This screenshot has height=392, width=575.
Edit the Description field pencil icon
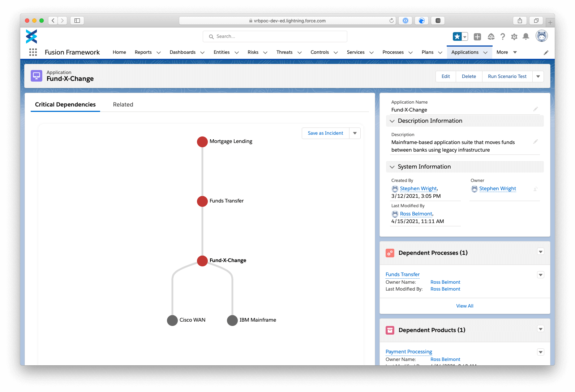tap(536, 141)
